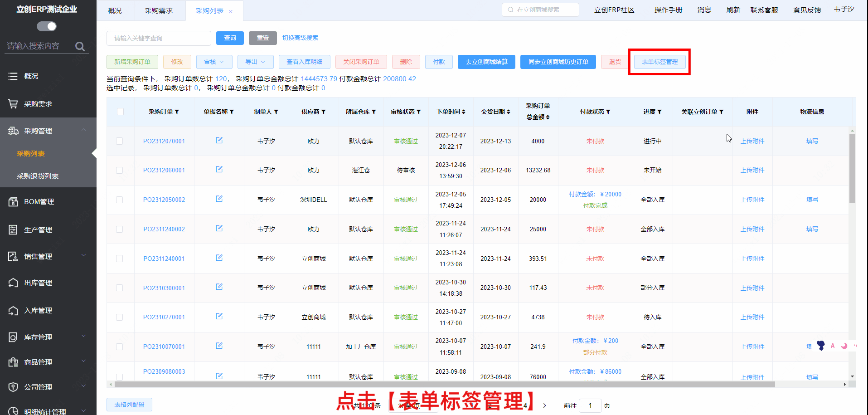Viewport: 868px width, 415px height.
Task: Edit name icon for PO2311240002
Action: 219,228
